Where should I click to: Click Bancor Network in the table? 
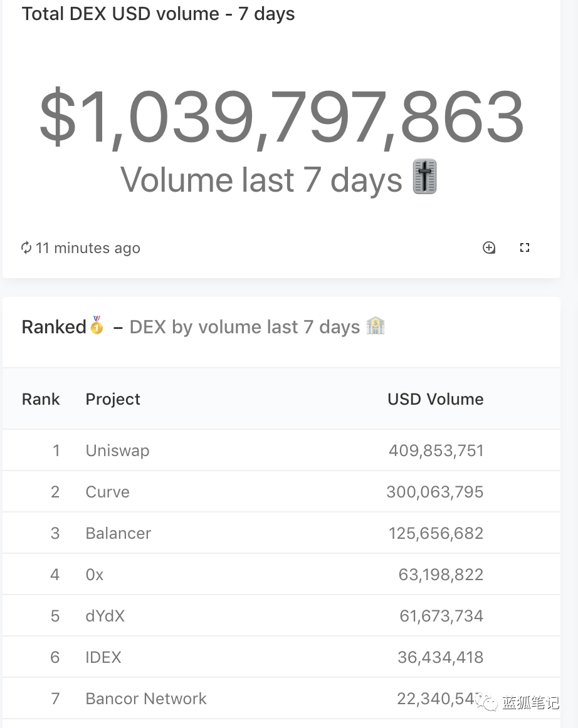pos(146,699)
